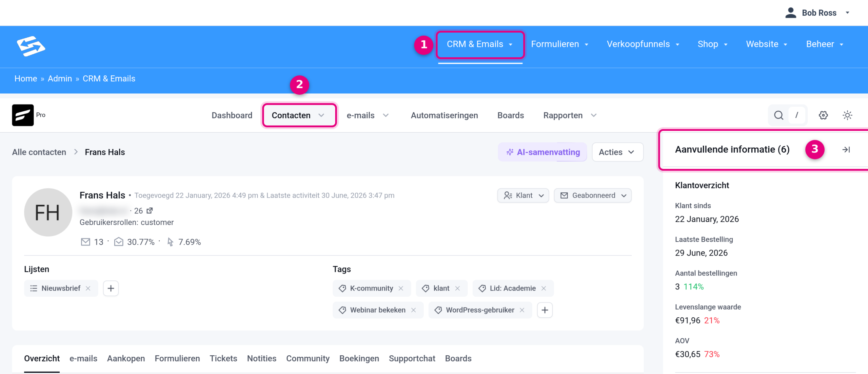Remove the klant tag
The image size is (868, 374).
coord(457,288)
